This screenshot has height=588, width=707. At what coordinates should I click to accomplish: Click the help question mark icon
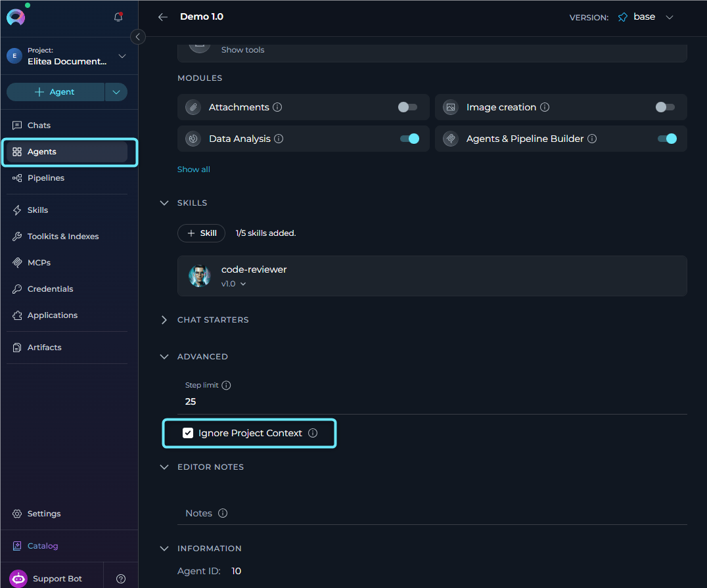point(121,579)
